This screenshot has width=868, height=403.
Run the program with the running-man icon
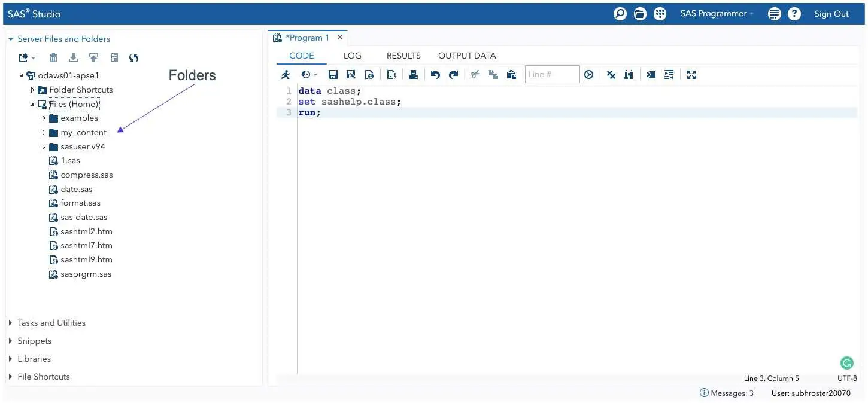tap(286, 75)
